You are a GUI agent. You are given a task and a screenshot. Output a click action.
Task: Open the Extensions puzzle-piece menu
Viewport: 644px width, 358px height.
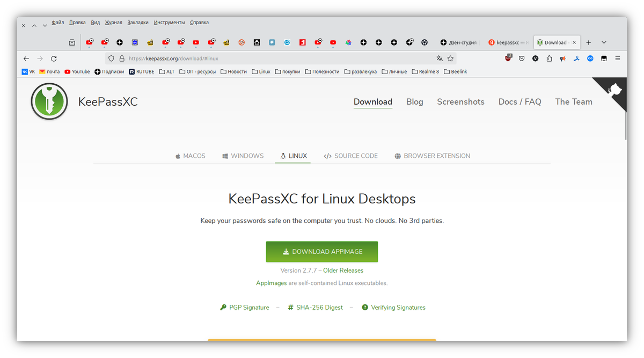point(549,59)
